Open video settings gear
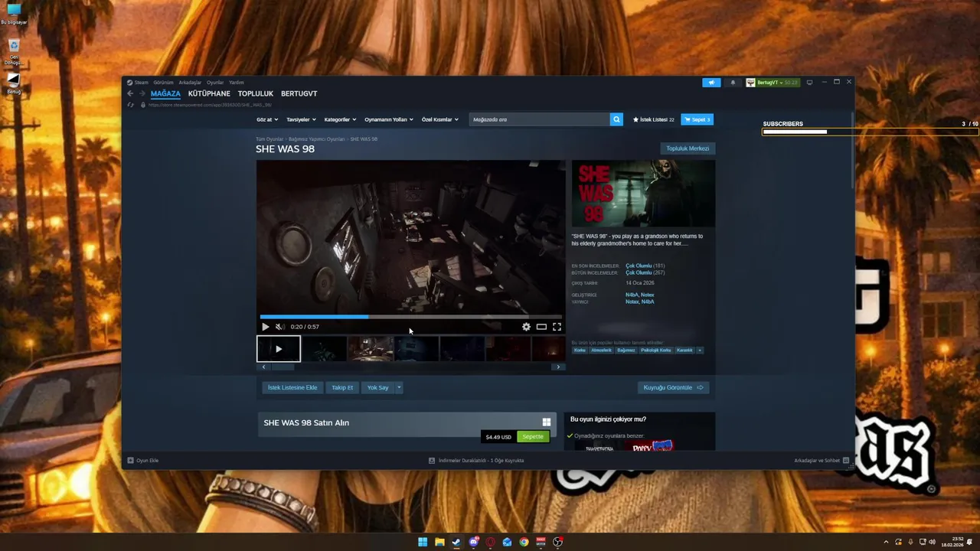Image resolution: width=980 pixels, height=551 pixels. [x=526, y=327]
